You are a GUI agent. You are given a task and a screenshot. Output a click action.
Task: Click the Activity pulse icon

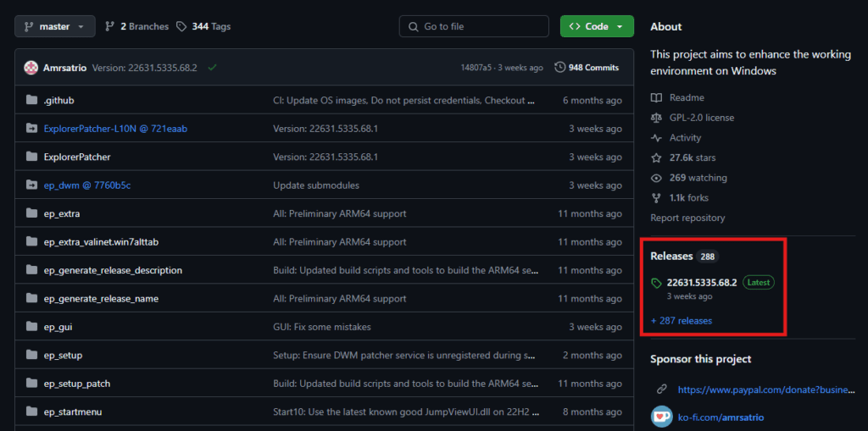657,138
